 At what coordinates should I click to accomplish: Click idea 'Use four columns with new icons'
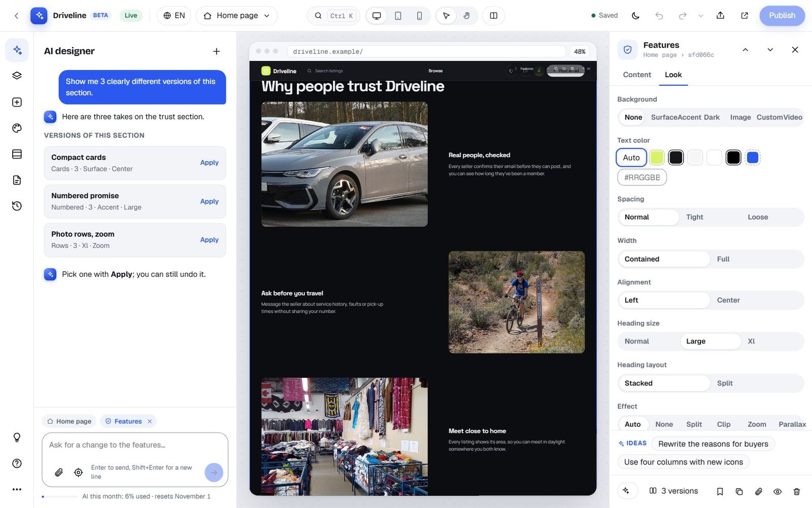[x=683, y=462]
